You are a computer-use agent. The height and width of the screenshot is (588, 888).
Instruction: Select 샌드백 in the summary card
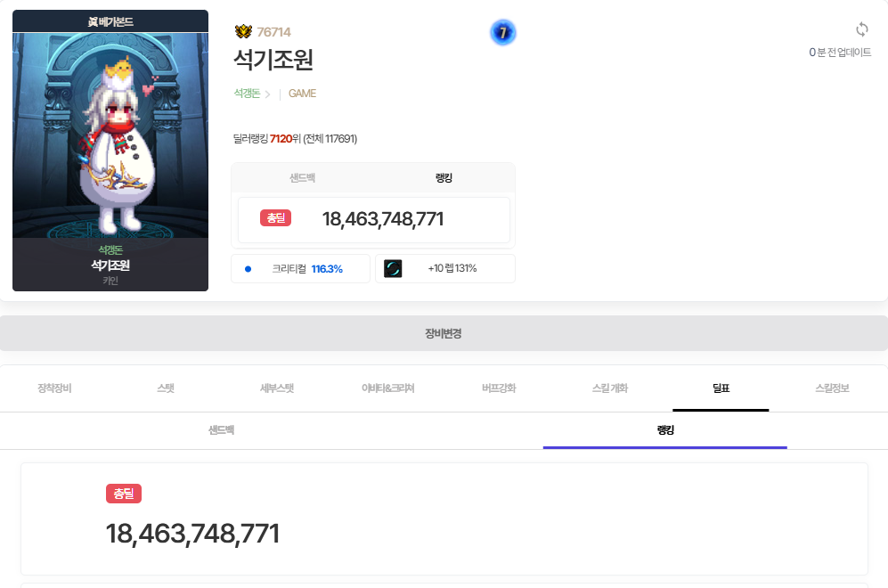tap(302, 178)
